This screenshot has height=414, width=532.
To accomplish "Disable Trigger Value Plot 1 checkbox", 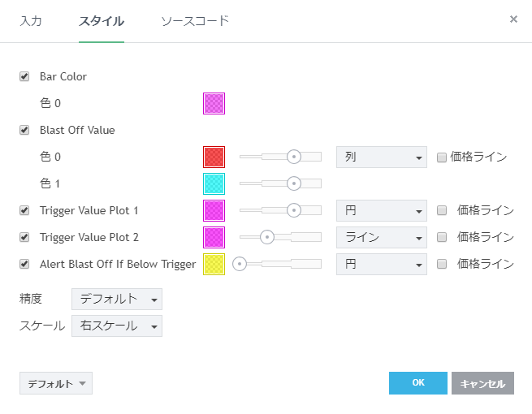I will click(x=24, y=210).
